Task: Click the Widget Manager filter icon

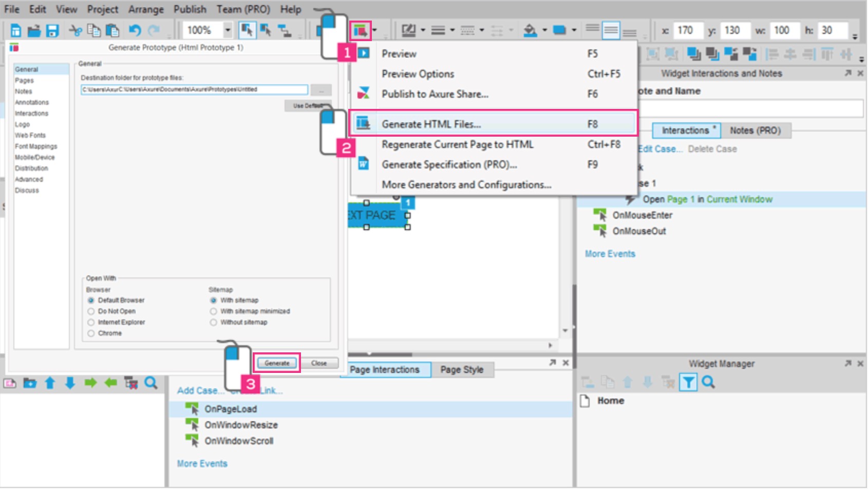Action: pyautogui.click(x=688, y=383)
